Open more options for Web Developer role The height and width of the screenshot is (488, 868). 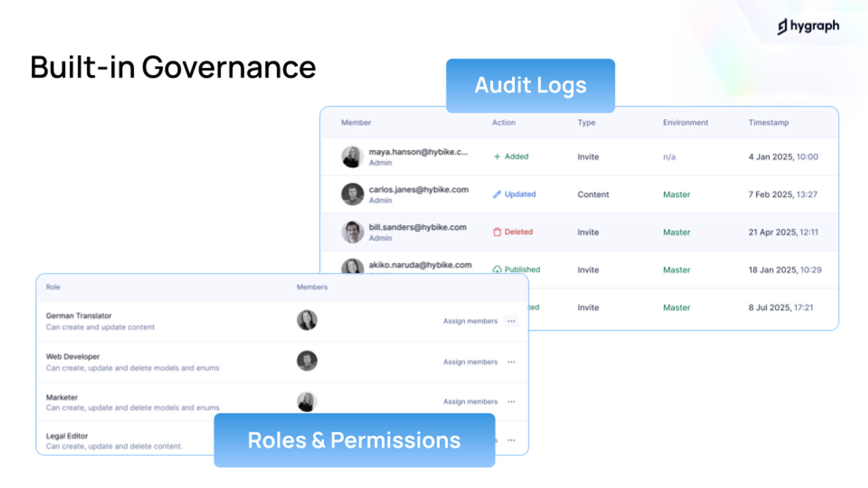pos(511,362)
